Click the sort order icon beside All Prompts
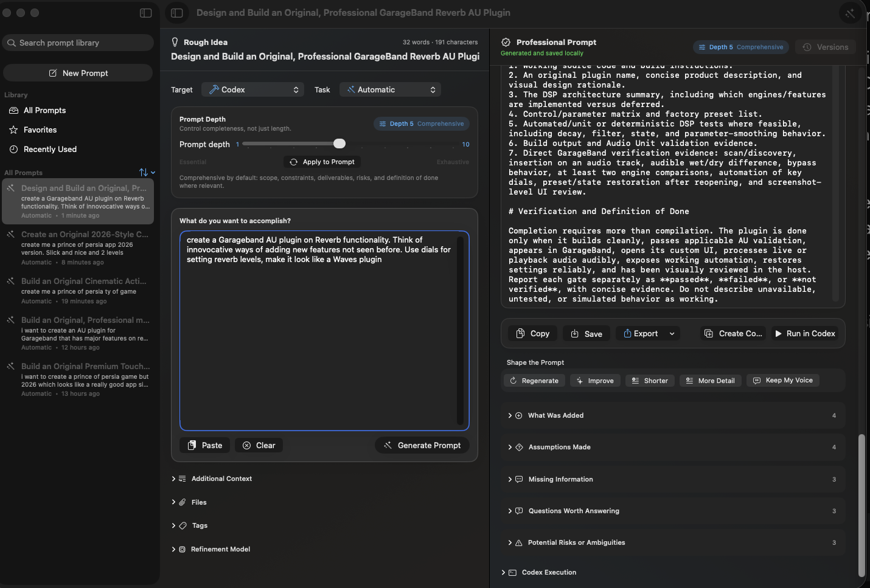This screenshot has width=870, height=588. tap(147, 173)
